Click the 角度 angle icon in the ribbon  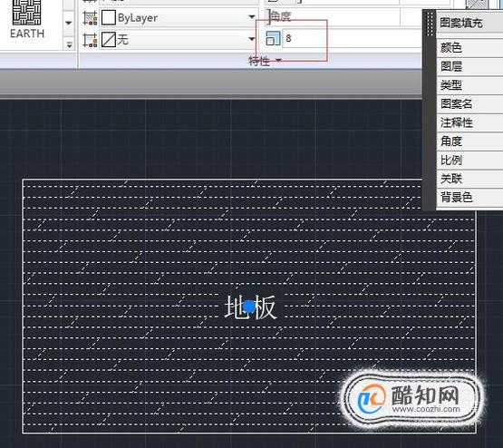click(x=269, y=16)
